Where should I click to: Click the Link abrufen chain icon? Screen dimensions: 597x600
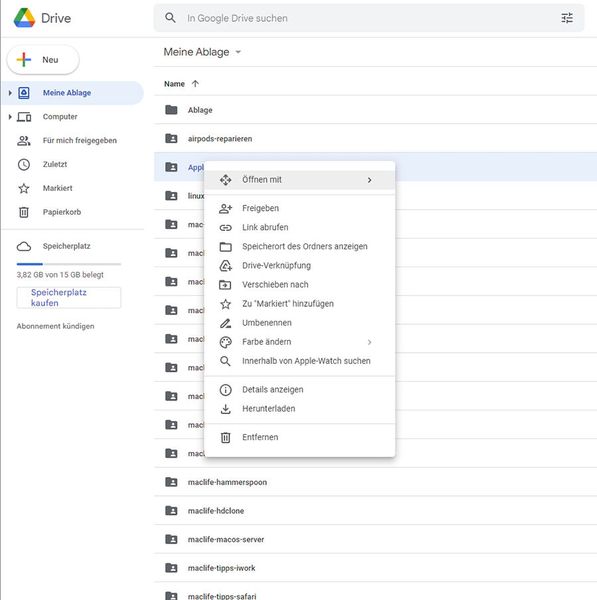tap(225, 228)
